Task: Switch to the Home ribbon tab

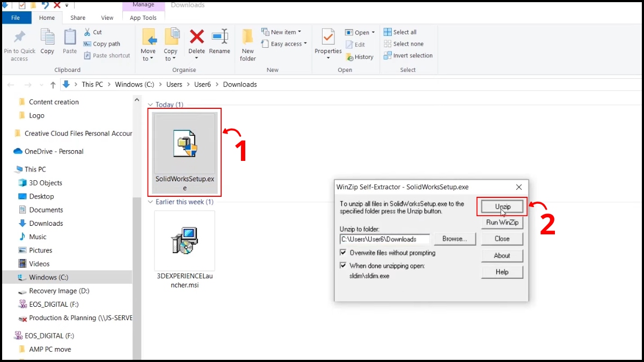Action: tap(47, 18)
